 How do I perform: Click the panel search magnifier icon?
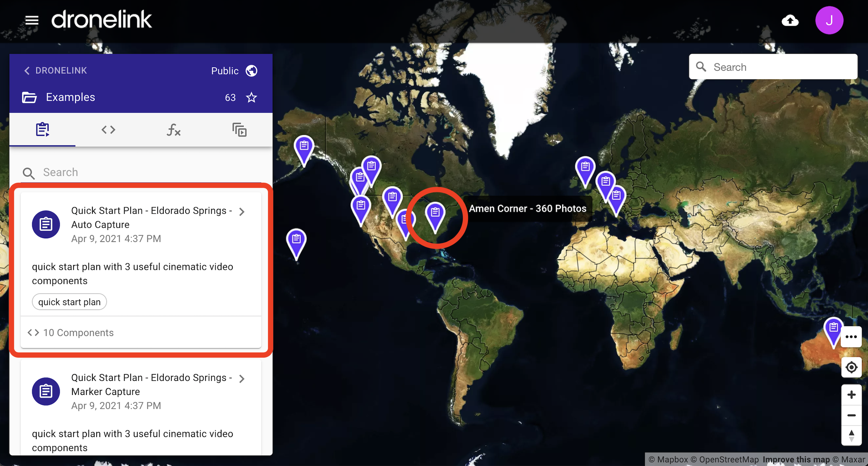point(29,173)
